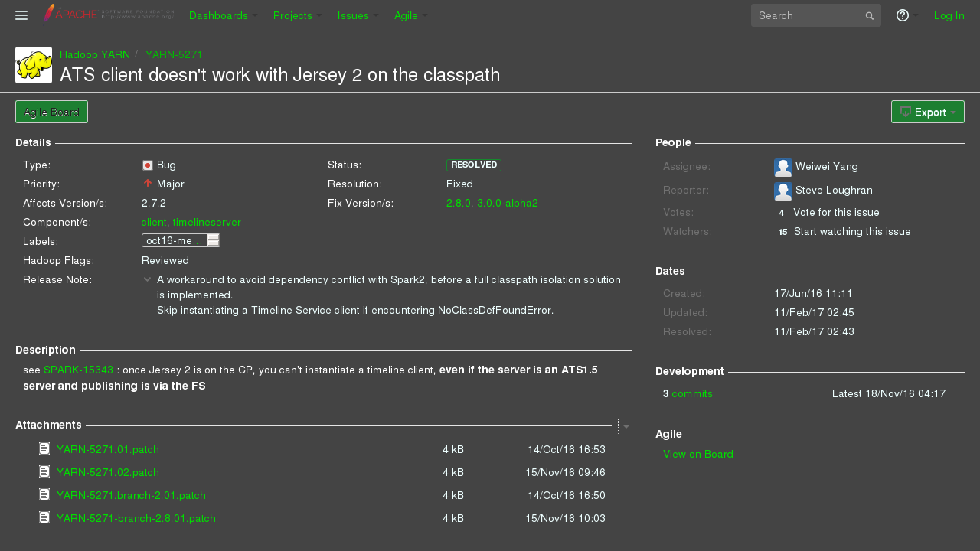
Task: Click the Latest 18/Nov/16 04:17 text
Action: click(x=889, y=393)
